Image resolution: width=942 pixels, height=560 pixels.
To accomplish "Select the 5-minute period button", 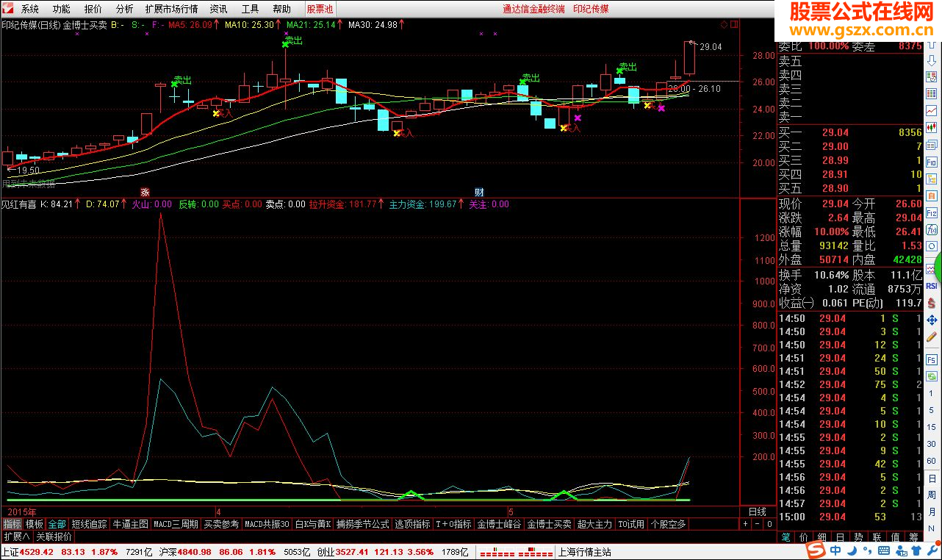I will point(932,411).
